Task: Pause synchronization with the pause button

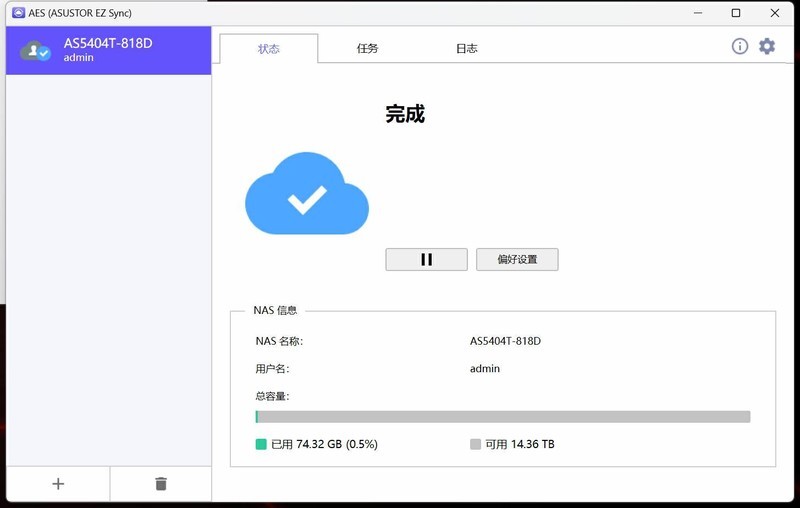Action: (x=426, y=260)
